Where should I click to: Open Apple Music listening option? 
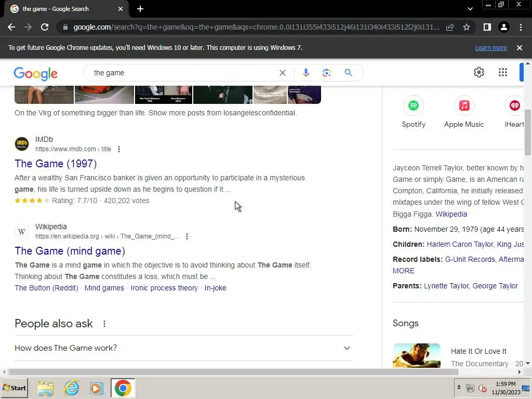464,112
